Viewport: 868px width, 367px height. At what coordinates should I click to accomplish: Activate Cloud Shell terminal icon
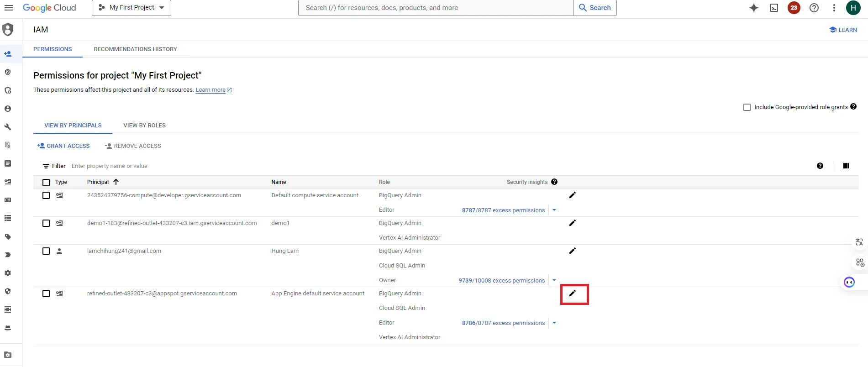click(x=774, y=8)
